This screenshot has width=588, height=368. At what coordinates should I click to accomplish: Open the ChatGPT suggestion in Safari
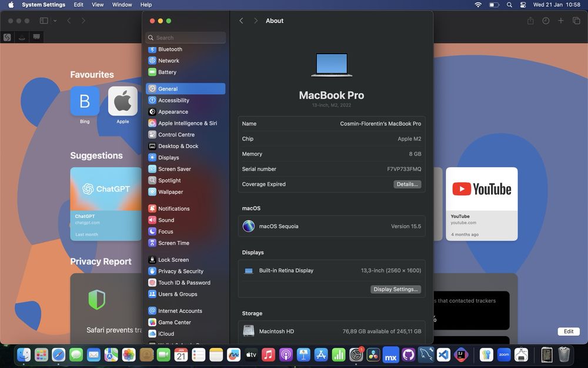point(106,204)
